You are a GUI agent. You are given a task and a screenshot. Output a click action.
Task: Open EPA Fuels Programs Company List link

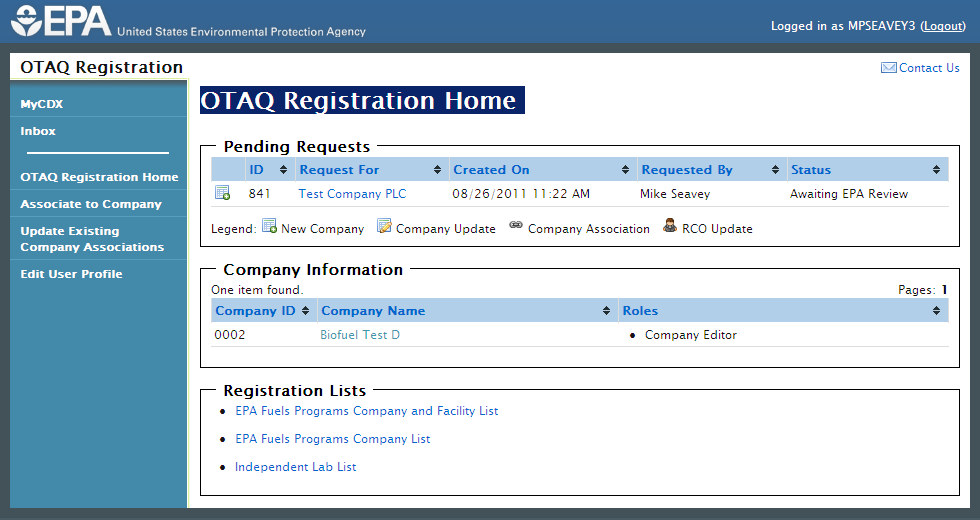(x=332, y=439)
